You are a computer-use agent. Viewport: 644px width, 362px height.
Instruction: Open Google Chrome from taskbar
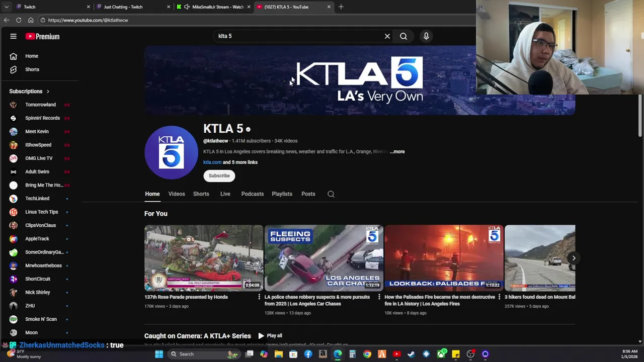367,354
